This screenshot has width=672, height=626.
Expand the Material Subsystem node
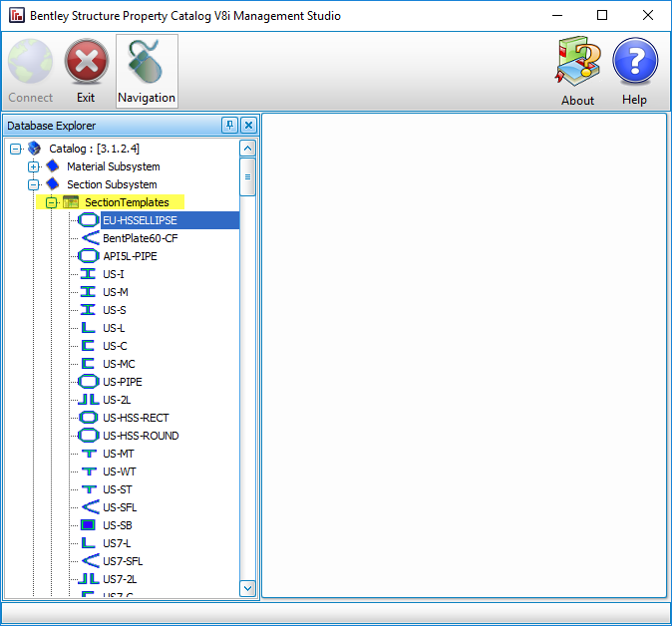pyautogui.click(x=34, y=166)
